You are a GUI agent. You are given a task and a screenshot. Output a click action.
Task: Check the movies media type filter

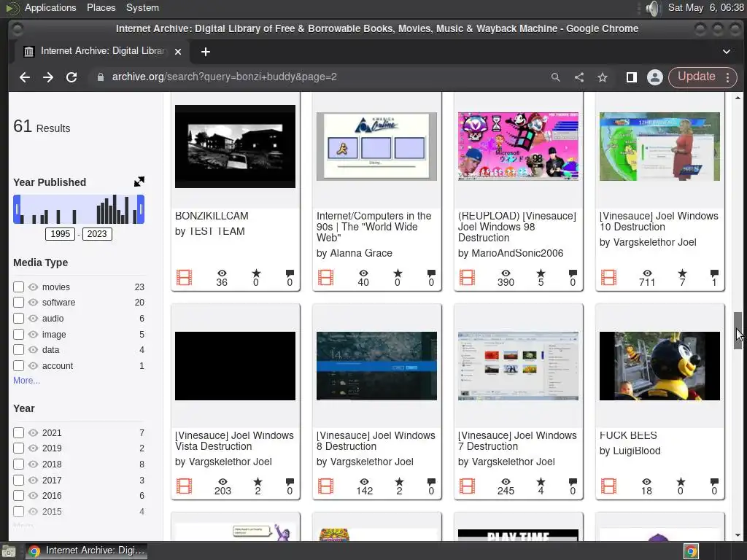click(18, 287)
